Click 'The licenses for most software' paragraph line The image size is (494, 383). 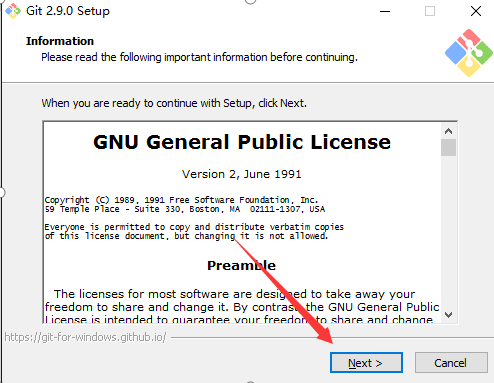pyautogui.click(x=235, y=294)
